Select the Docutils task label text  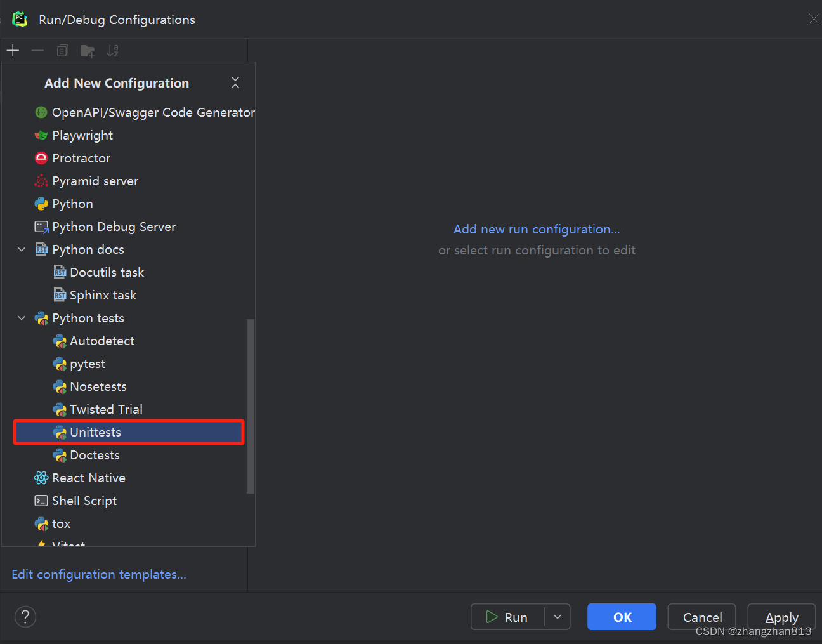107,272
